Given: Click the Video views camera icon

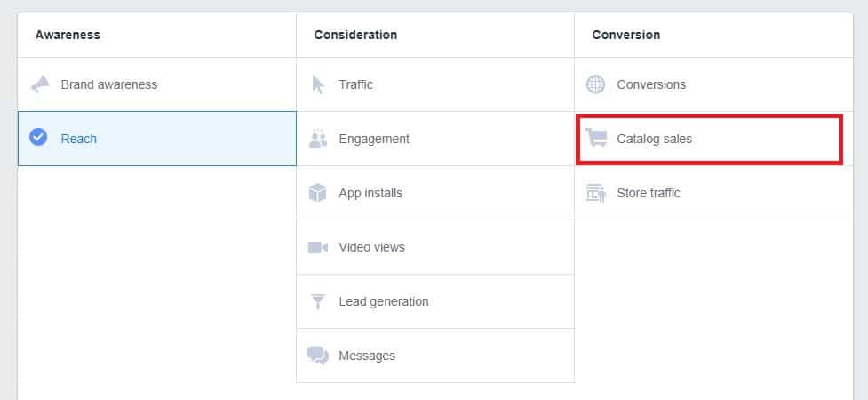Looking at the screenshot, I should (x=318, y=247).
